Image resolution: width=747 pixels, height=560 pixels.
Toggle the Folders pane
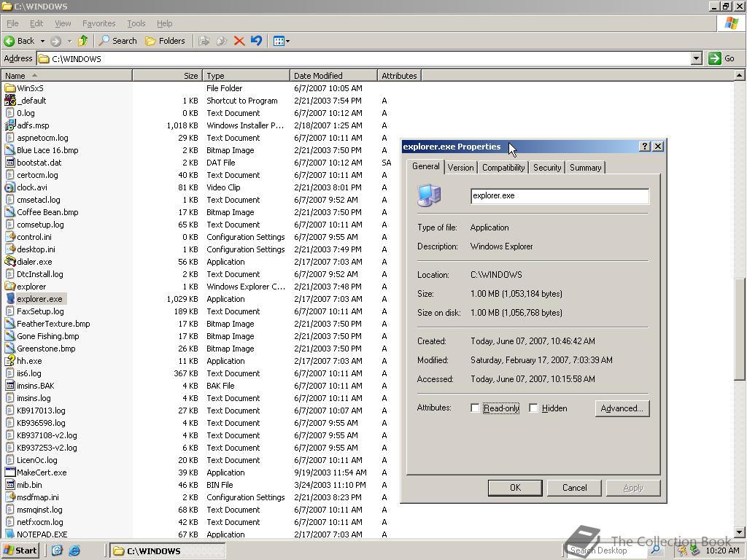(x=165, y=41)
